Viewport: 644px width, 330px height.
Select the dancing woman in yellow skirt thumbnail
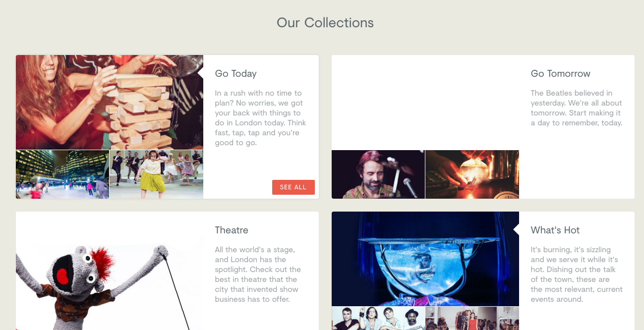[157, 174]
